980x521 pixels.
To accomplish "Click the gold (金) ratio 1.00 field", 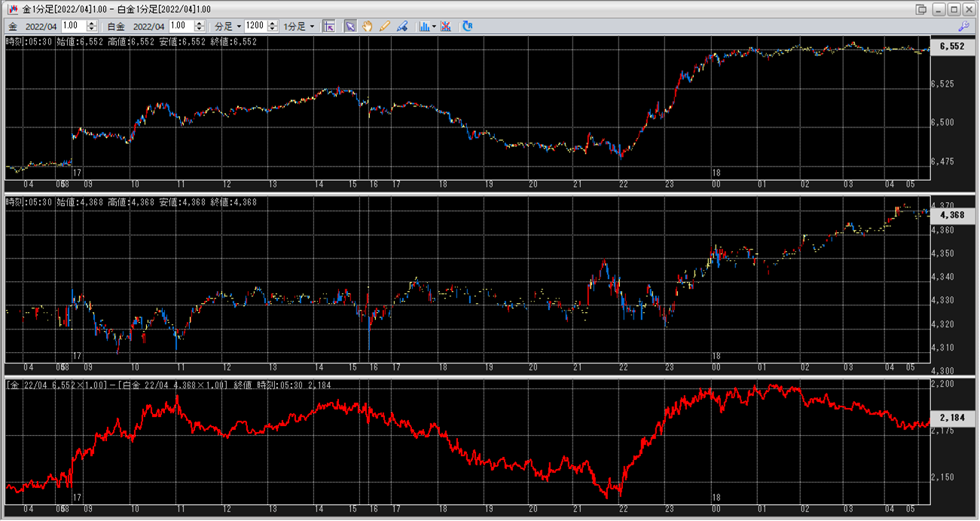I will point(73,26).
